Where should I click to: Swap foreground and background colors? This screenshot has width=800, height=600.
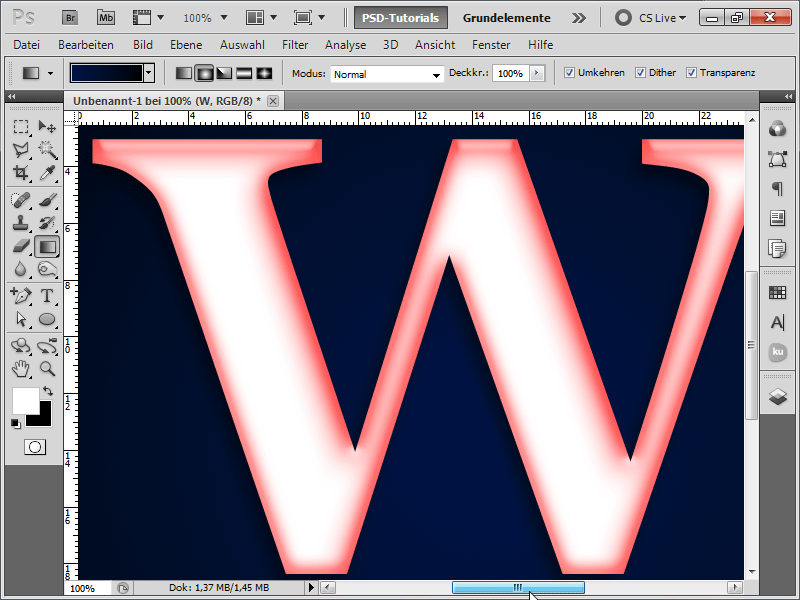pos(48,391)
